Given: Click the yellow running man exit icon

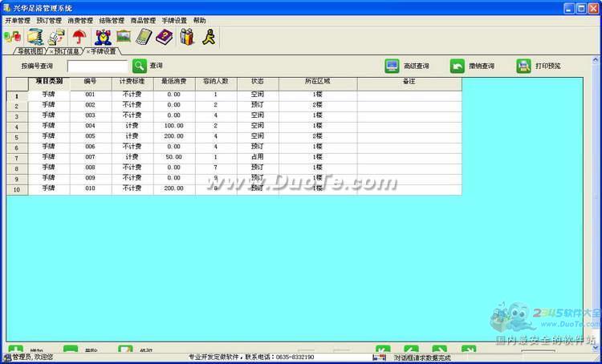Looking at the screenshot, I should click(x=209, y=37).
